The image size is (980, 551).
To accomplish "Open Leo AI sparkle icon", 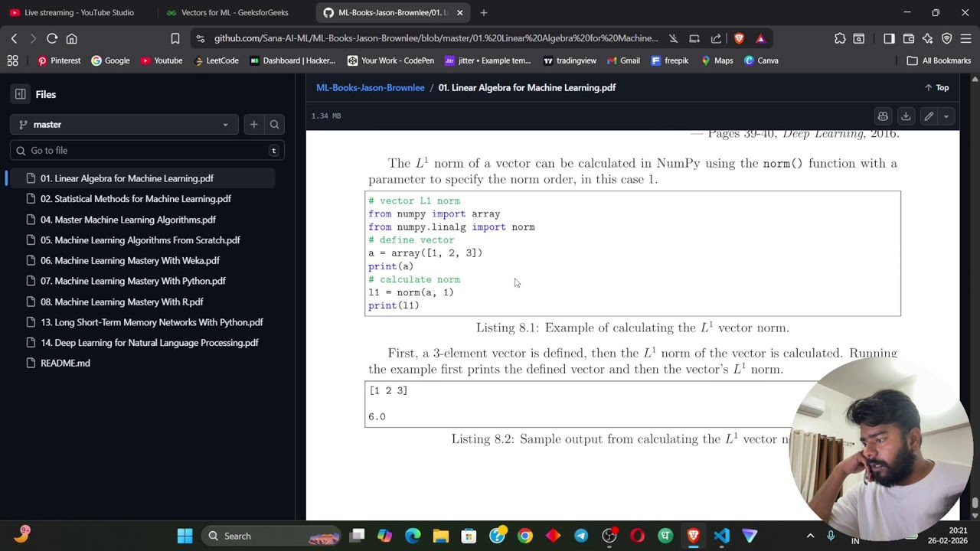I will (x=928, y=38).
